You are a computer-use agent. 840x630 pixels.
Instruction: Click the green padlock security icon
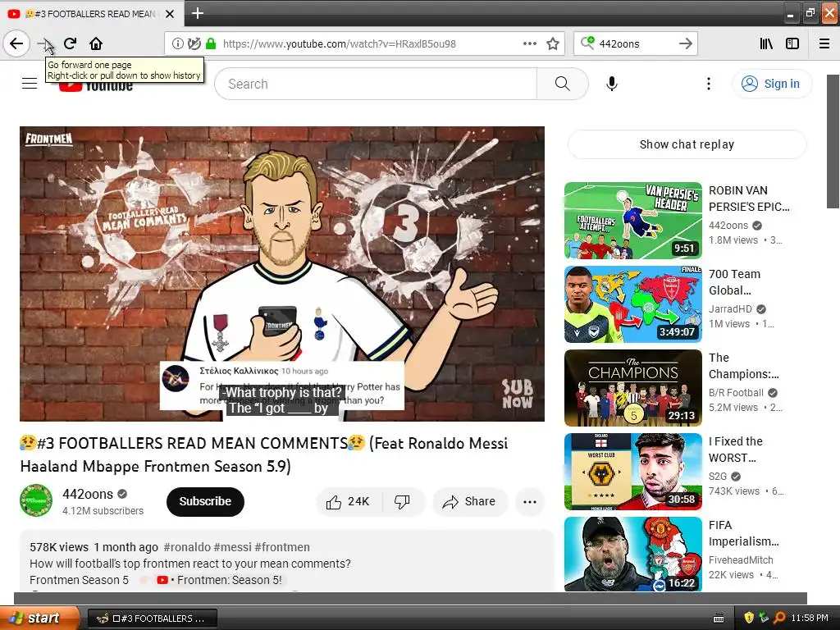tap(211, 43)
